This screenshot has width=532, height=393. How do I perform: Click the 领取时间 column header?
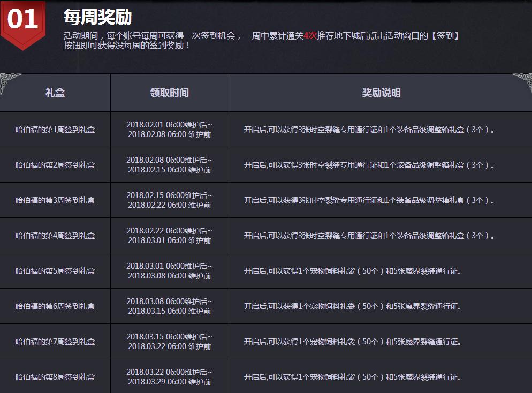pyautogui.click(x=170, y=93)
